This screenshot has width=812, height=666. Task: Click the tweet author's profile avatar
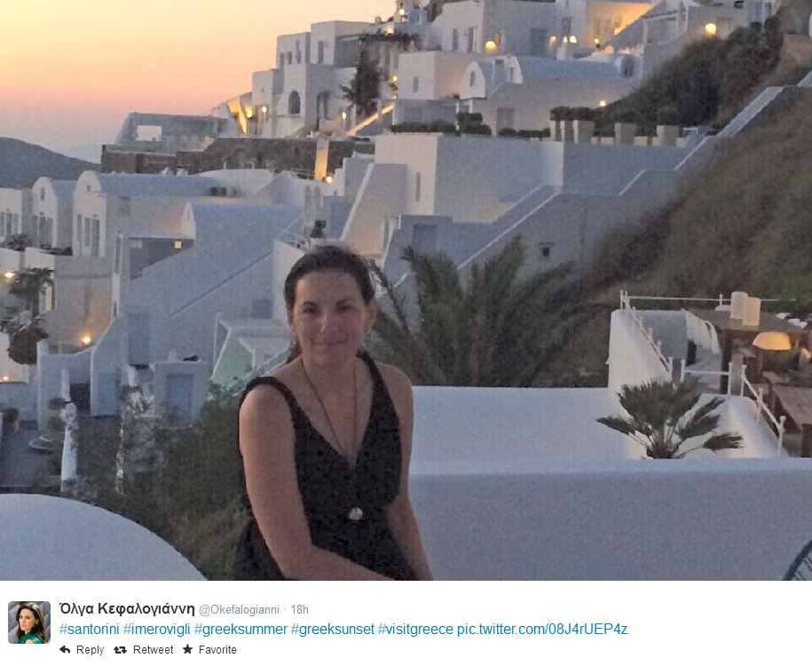tap(29, 622)
